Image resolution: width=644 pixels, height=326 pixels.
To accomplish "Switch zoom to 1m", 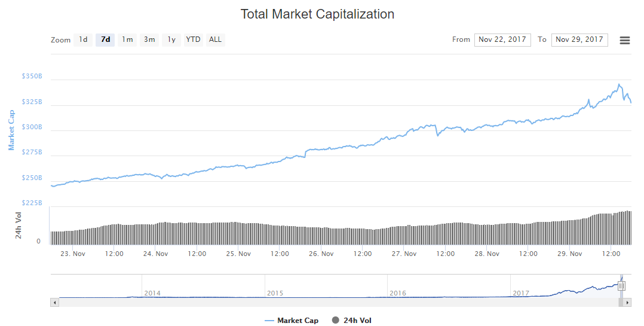I will (127, 40).
